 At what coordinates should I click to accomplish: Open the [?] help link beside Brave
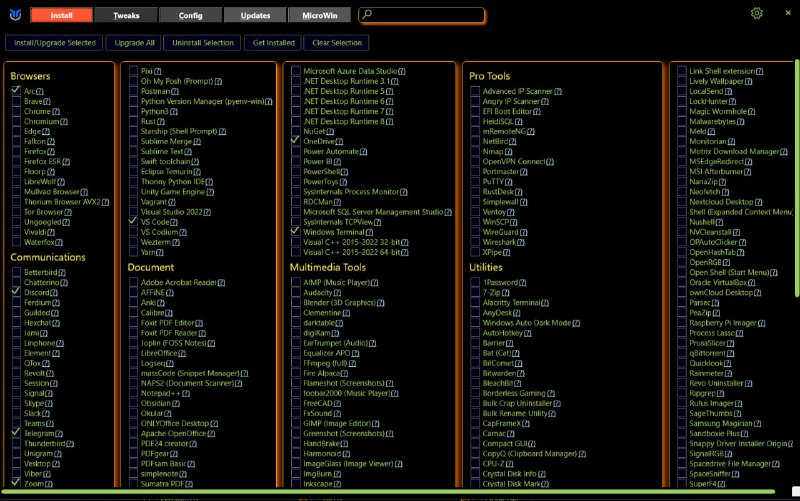47,101
